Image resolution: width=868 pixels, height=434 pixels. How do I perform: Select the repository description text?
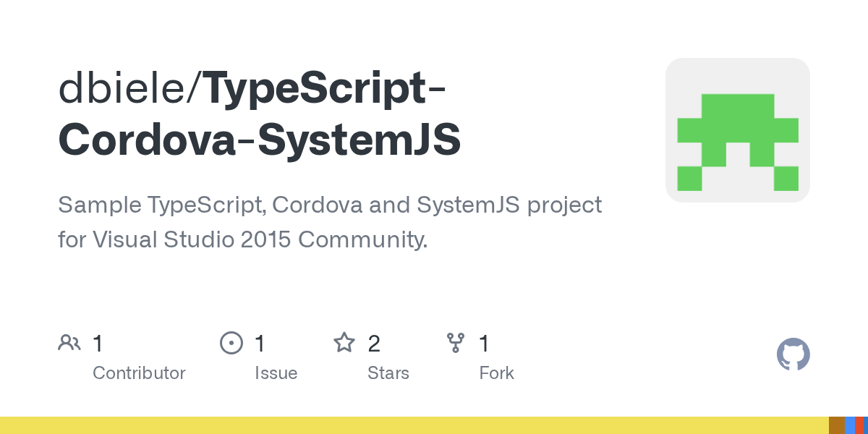[329, 222]
